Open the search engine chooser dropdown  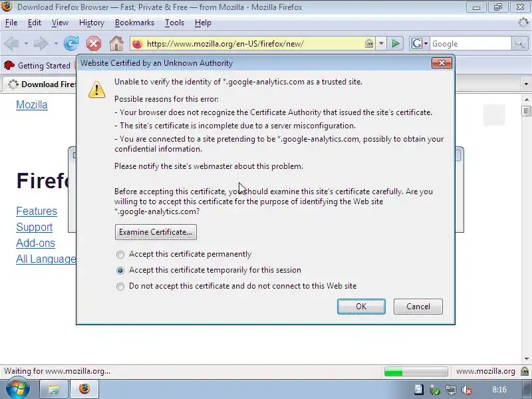point(426,43)
